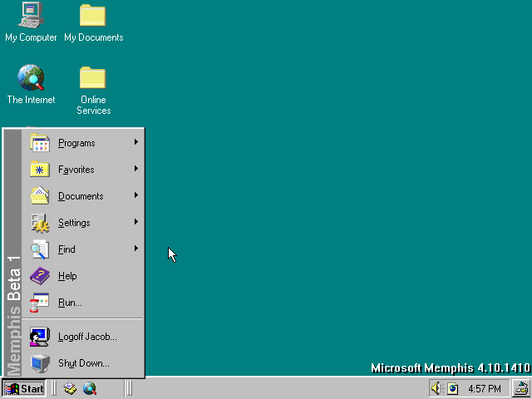Open the Documents entry in Start menu
This screenshot has width=532, height=399.
tap(83, 196)
